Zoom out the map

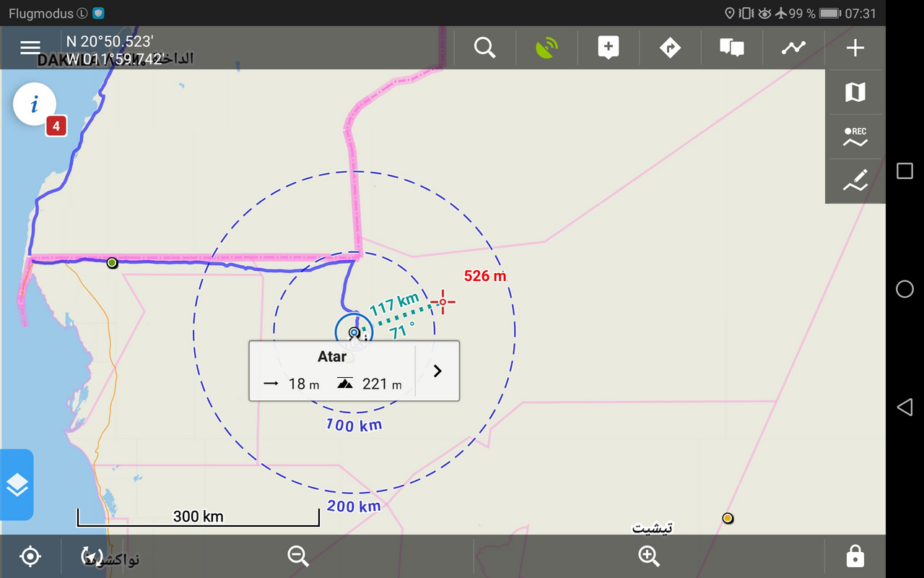298,556
